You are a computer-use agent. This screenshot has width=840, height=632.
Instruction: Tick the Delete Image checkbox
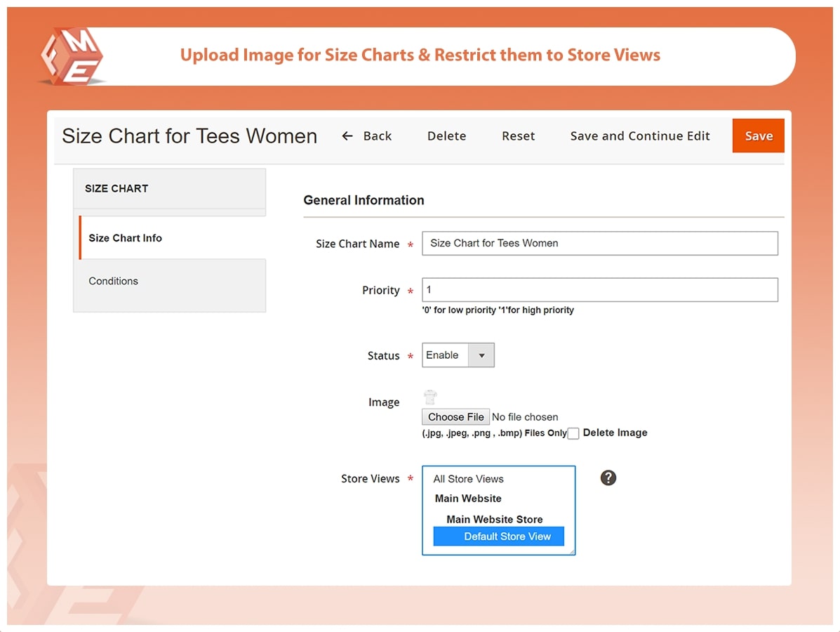click(573, 433)
